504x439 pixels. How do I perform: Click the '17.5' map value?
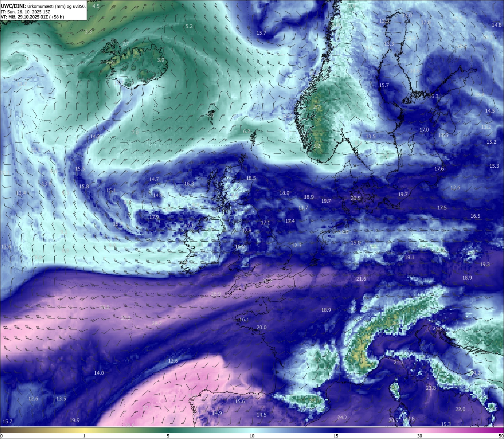442,207
